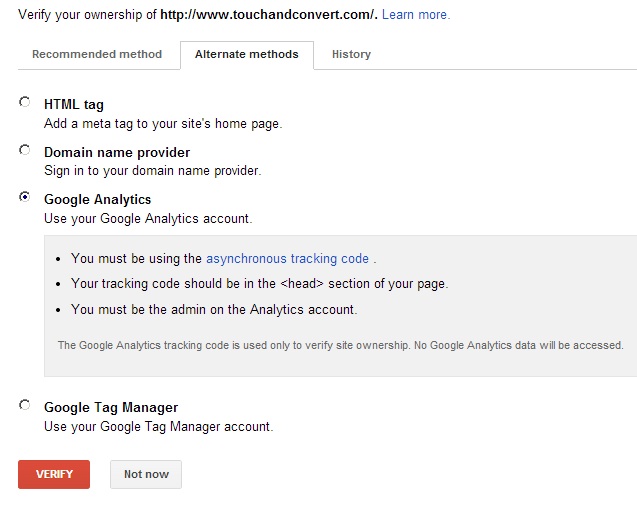Select the HTML tag radio button

coord(25,102)
